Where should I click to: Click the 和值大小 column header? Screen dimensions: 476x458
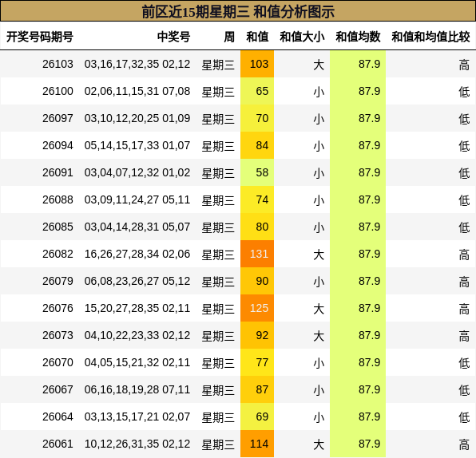click(302, 37)
